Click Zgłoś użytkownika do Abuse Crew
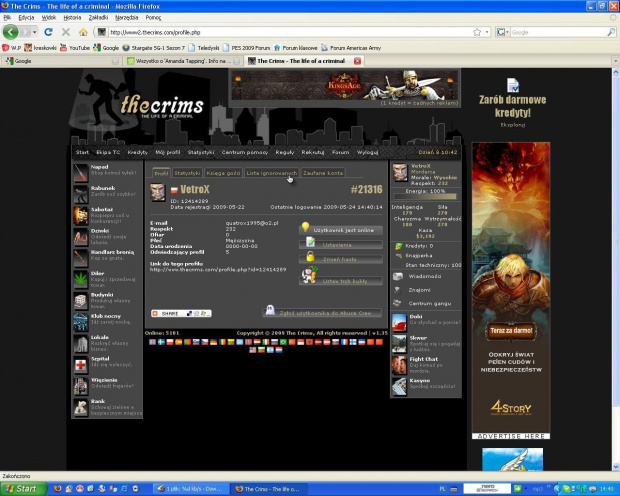 click(x=322, y=313)
